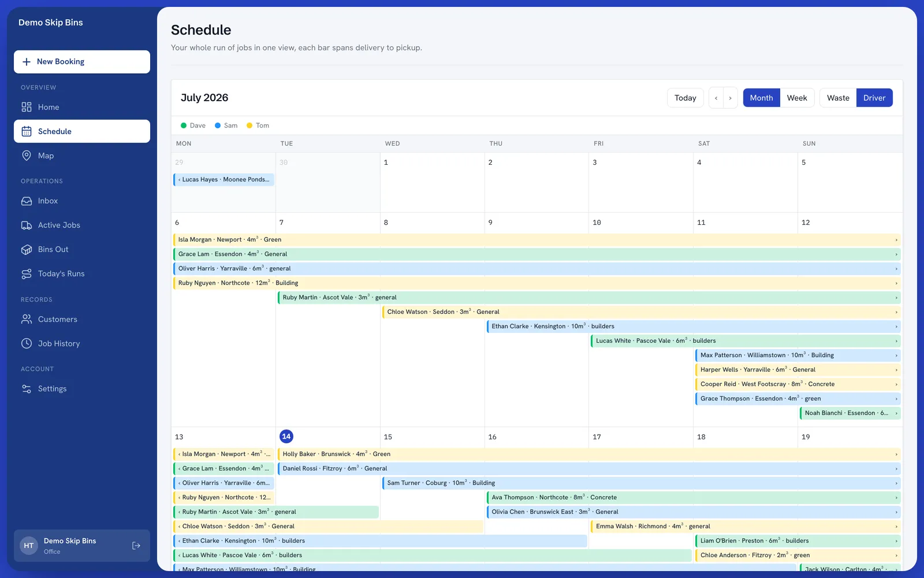
Task: Open Inbox from sidebar
Action: coord(82,201)
